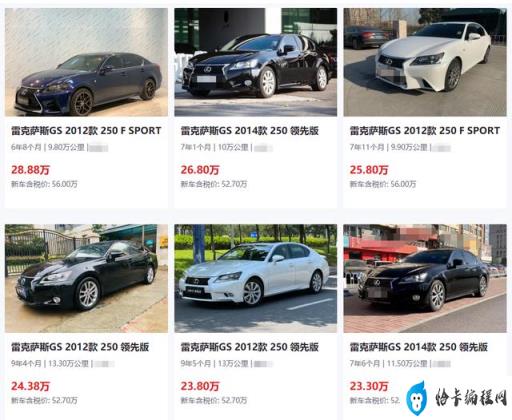
Task: Click the 28.88万 price
Action: point(30,170)
